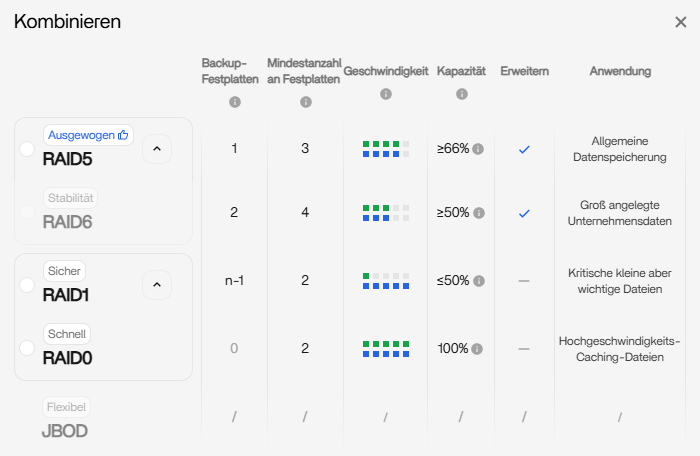This screenshot has height=456, width=700.
Task: Close the Kombinieren dialog
Action: 680,22
